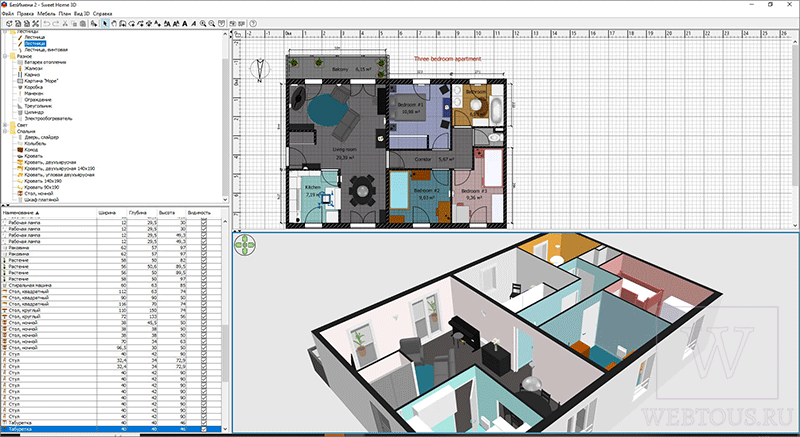Open the План menu

tap(65, 13)
